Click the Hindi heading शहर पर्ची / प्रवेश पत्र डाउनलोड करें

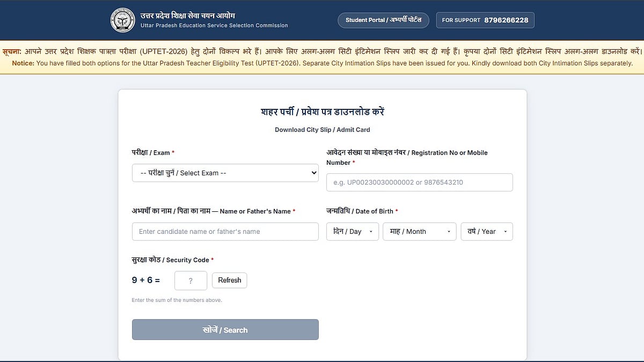point(323,112)
